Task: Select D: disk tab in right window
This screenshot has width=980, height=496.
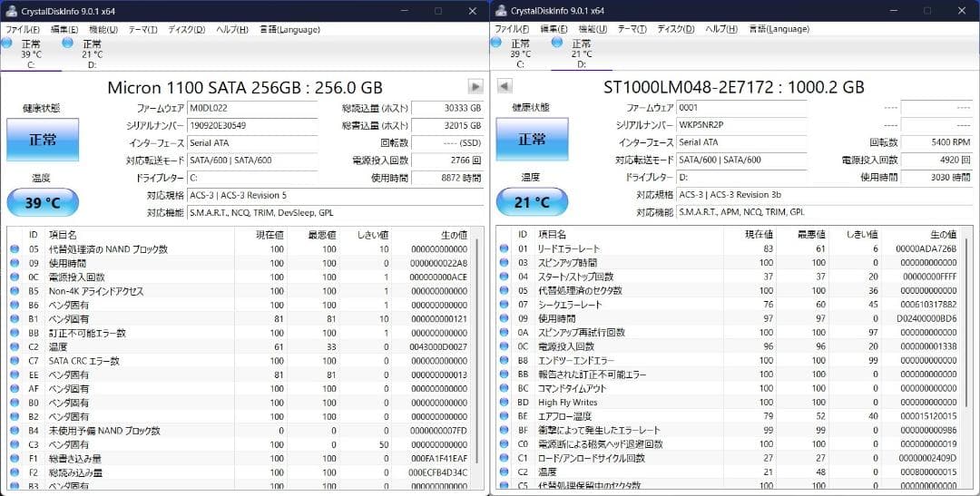Action: point(582,53)
